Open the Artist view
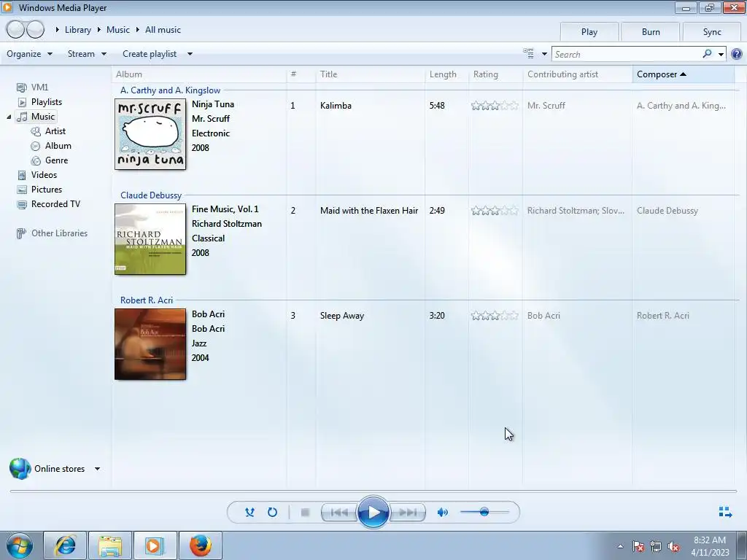 55,131
